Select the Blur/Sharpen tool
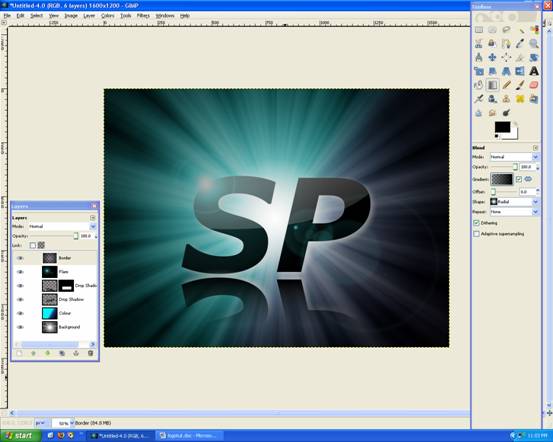Viewport: 553px width, 442px height. (x=479, y=113)
